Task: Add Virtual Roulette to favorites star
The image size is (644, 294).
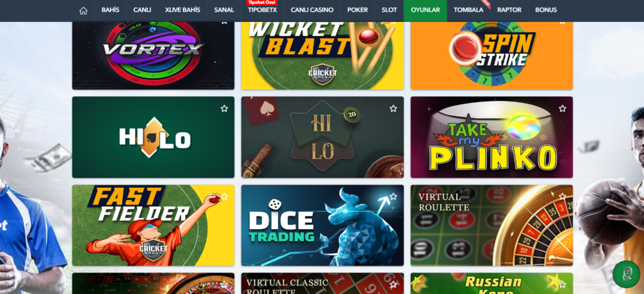Action: tap(562, 196)
